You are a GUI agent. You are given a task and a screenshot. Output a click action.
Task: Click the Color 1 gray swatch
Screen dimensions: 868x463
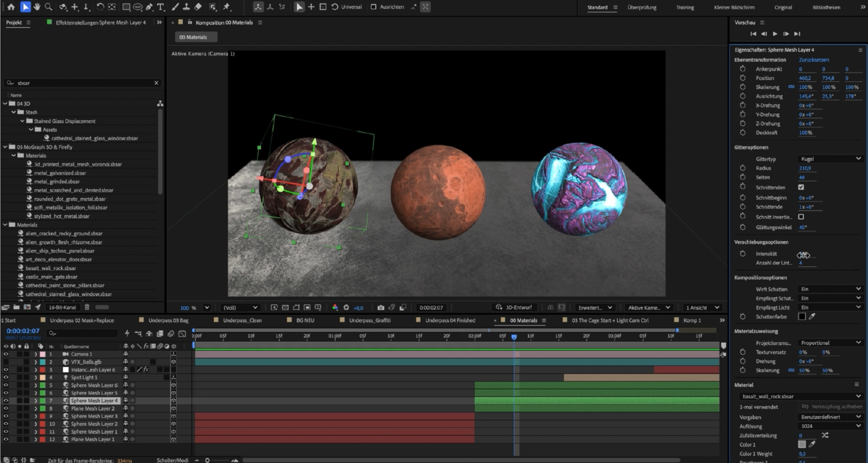pos(802,444)
